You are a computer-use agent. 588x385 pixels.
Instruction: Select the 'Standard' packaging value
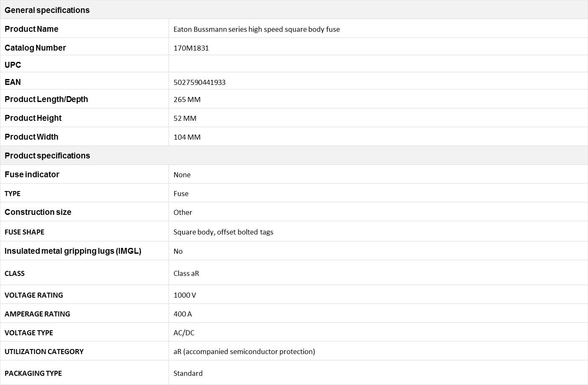pyautogui.click(x=188, y=373)
